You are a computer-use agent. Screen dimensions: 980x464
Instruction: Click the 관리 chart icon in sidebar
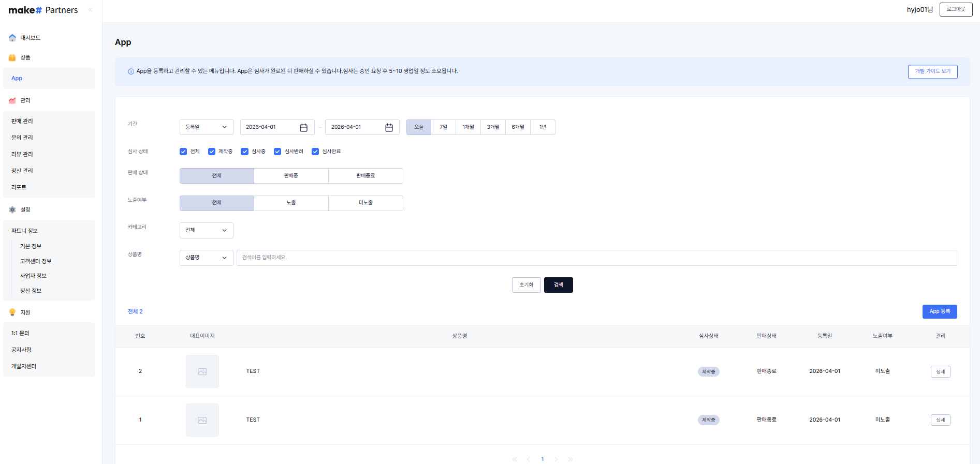click(x=12, y=100)
